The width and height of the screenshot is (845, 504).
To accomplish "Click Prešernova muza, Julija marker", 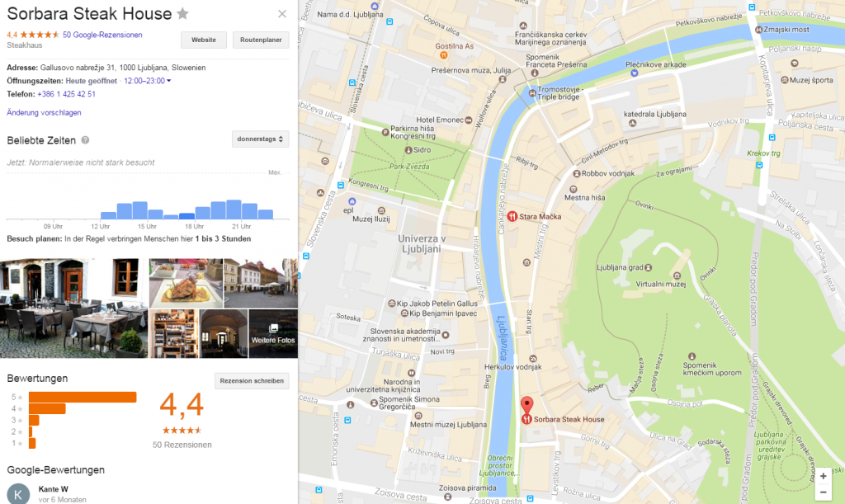I will (503, 79).
